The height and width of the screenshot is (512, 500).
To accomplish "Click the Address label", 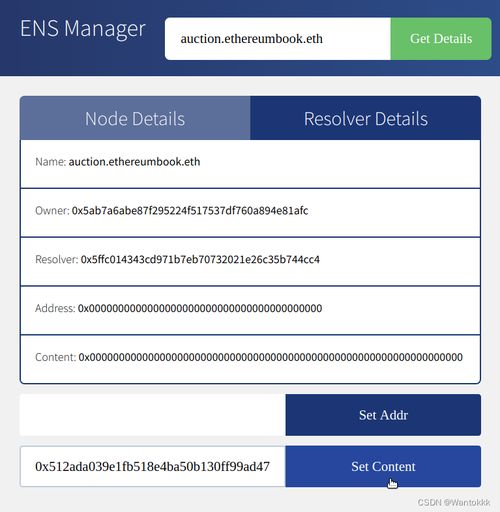I will point(55,308).
